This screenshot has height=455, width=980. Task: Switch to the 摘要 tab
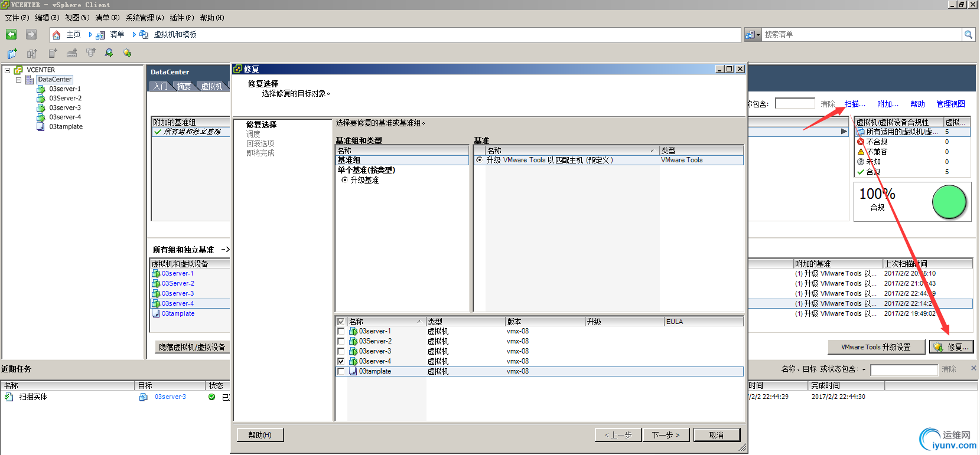coord(184,87)
